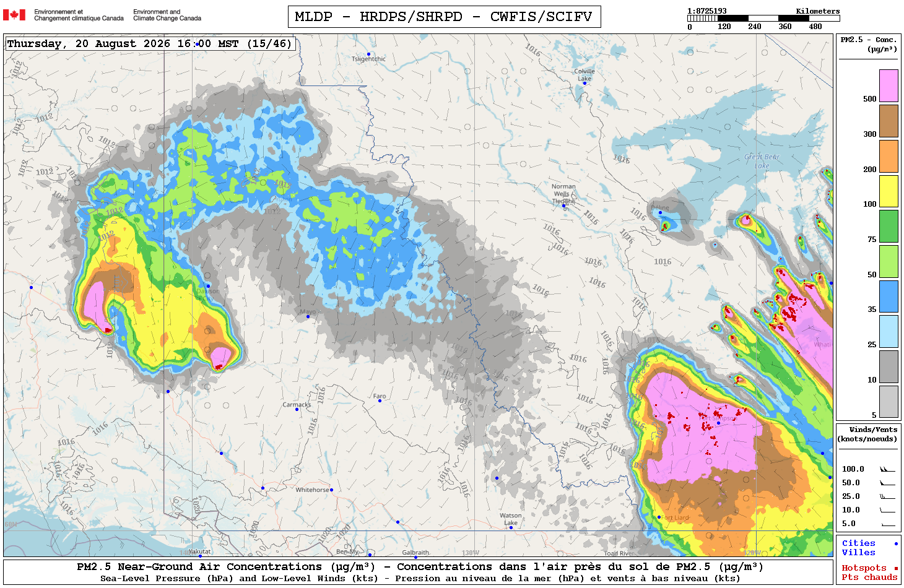Click the blue city dot at Dawson
The width and height of the screenshot is (904, 588).
(x=208, y=286)
